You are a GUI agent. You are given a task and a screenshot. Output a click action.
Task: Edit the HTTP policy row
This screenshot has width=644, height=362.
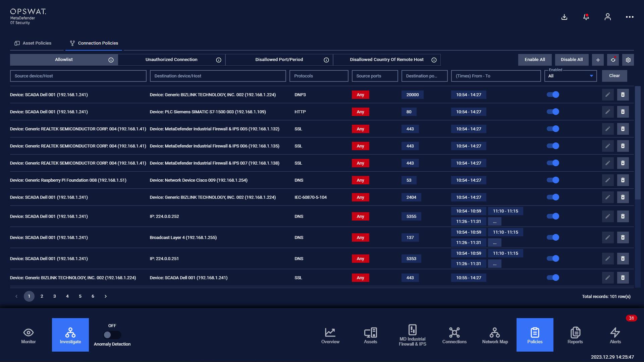(608, 112)
